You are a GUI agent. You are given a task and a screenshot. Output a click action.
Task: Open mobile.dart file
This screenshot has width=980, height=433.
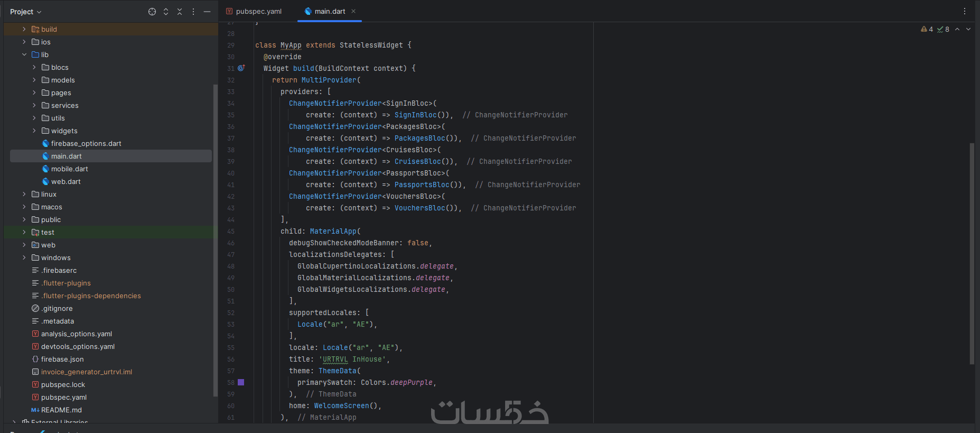coord(70,169)
